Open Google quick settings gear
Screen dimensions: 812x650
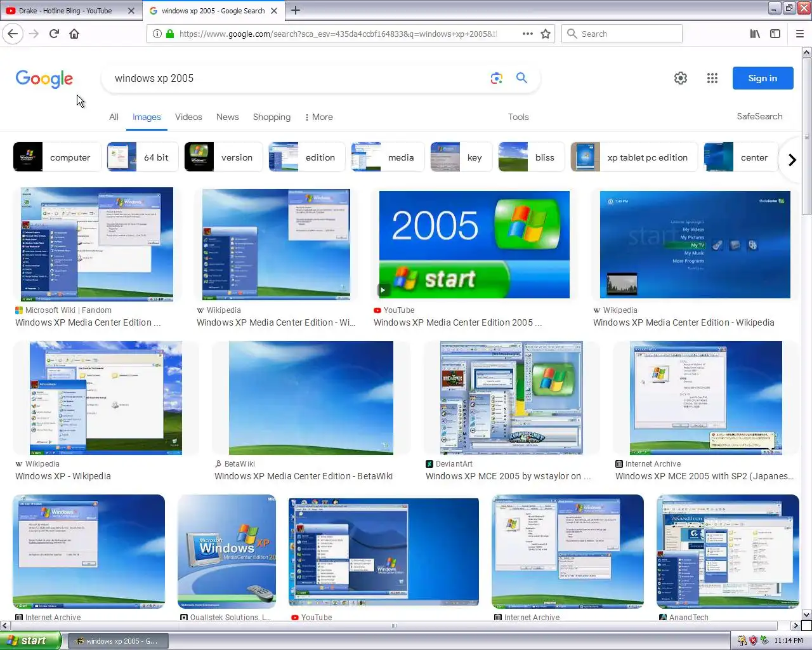point(681,78)
